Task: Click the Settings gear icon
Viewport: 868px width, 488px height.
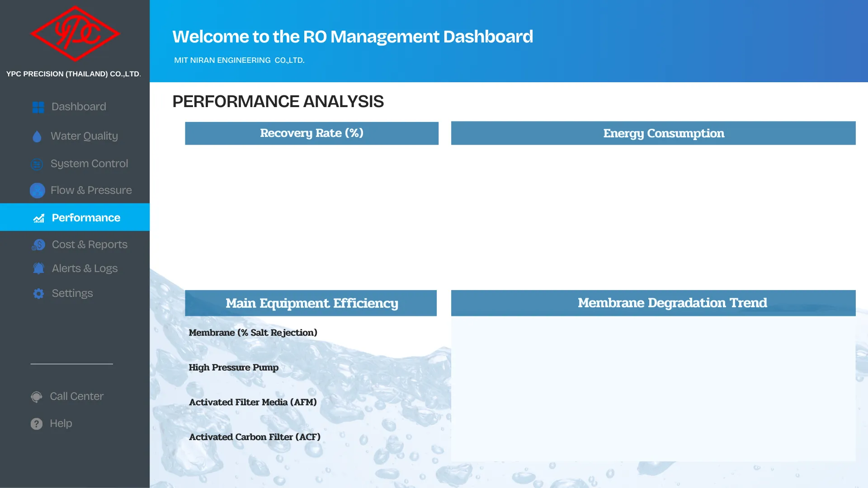Action: pos(39,294)
